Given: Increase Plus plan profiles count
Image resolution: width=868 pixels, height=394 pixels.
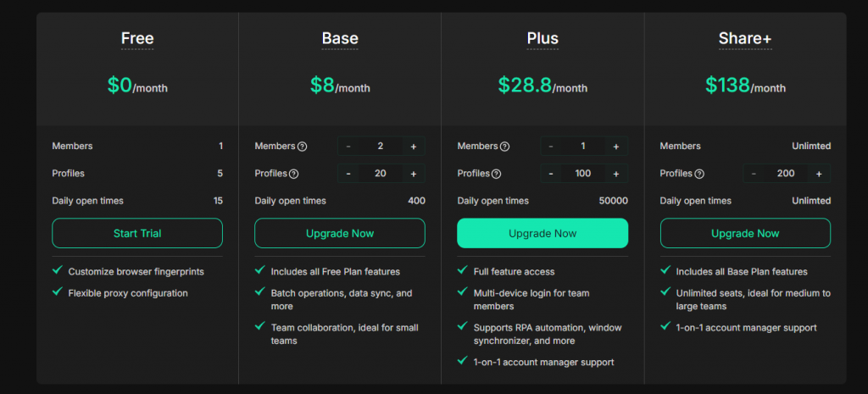Looking at the screenshot, I should tap(616, 174).
